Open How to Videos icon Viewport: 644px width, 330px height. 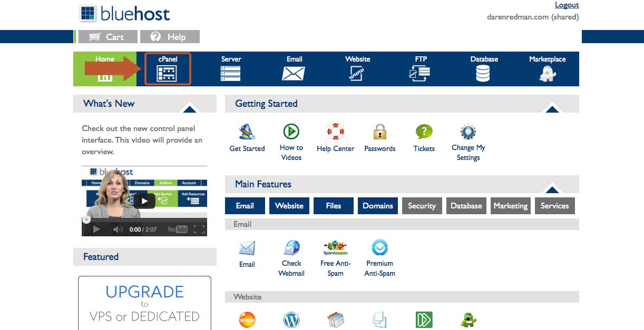coord(291,131)
